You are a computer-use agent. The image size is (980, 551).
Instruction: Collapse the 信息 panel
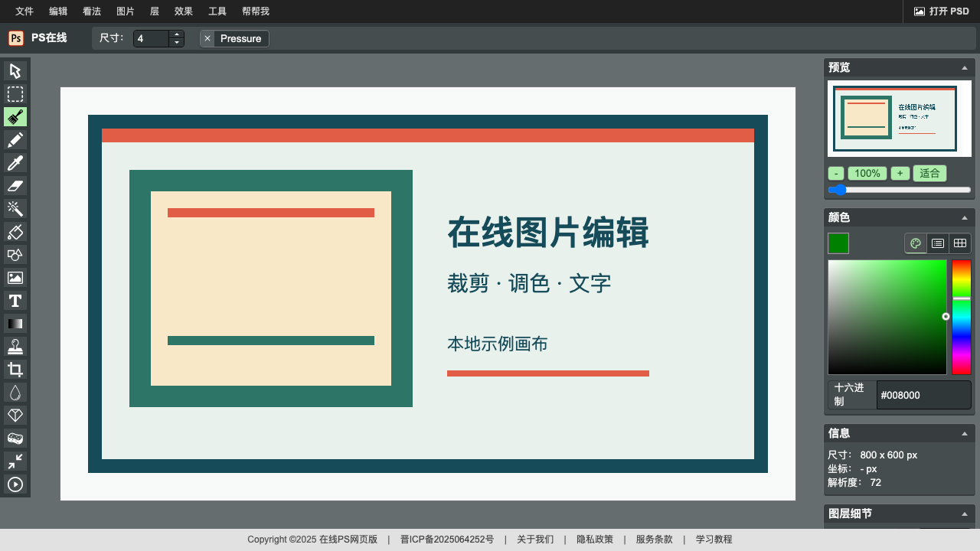(965, 433)
